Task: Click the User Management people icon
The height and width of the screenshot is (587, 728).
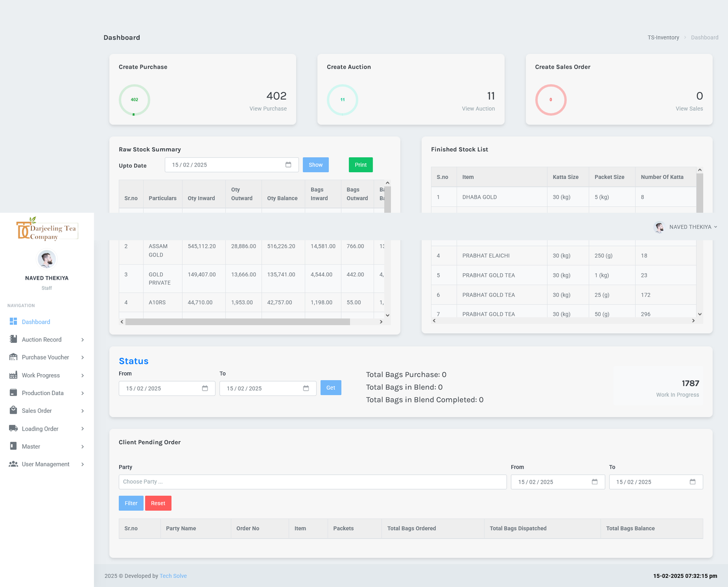Action: coord(13,464)
